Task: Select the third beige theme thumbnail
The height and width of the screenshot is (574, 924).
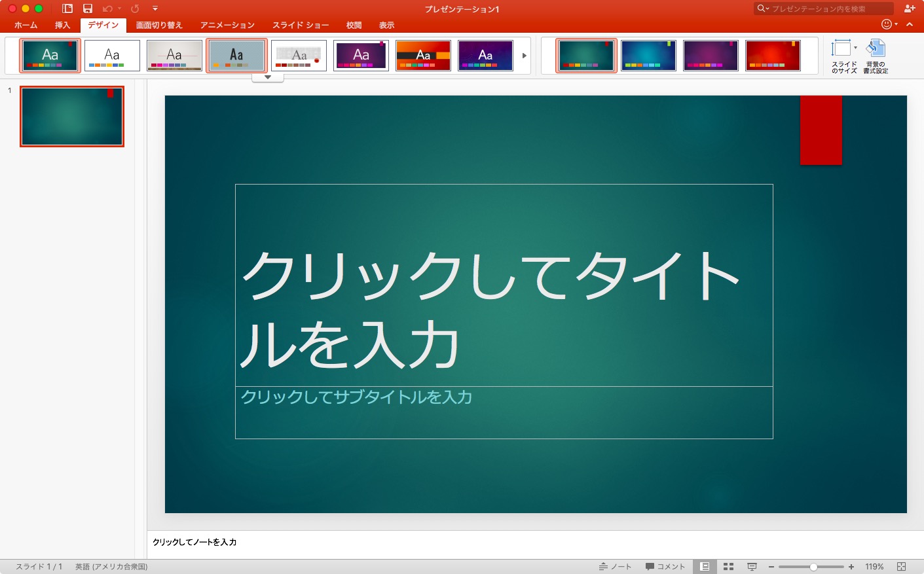Action: coord(174,56)
